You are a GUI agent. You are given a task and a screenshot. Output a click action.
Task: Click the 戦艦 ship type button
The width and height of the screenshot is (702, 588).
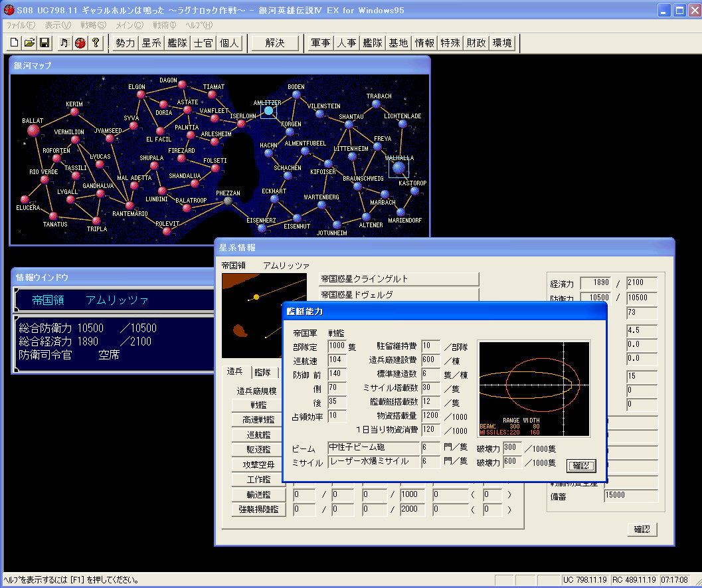[258, 405]
